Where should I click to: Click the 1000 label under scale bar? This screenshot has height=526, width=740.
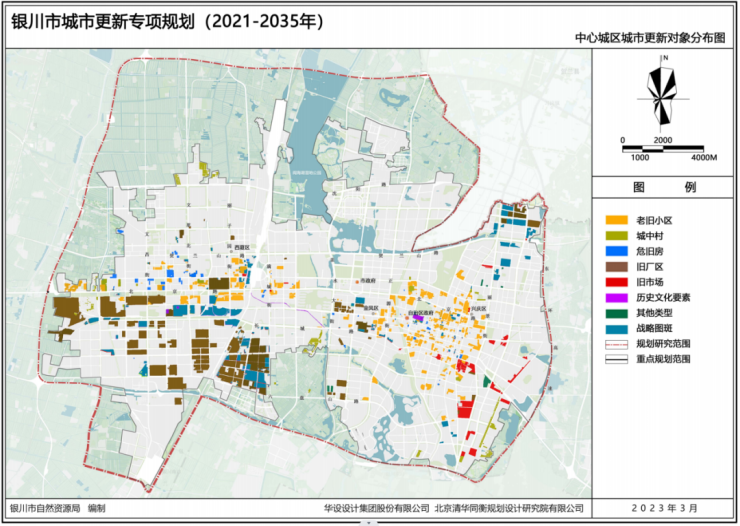(x=640, y=158)
